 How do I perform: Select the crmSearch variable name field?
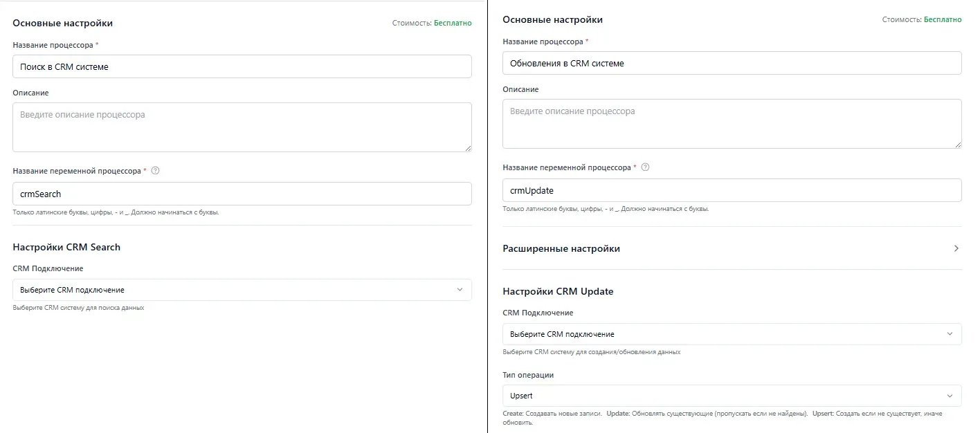click(242, 194)
